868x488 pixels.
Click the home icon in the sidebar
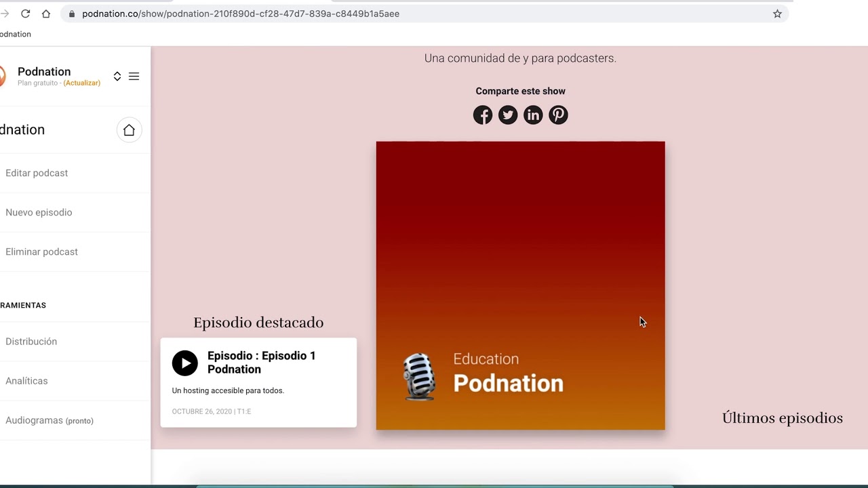coord(129,130)
